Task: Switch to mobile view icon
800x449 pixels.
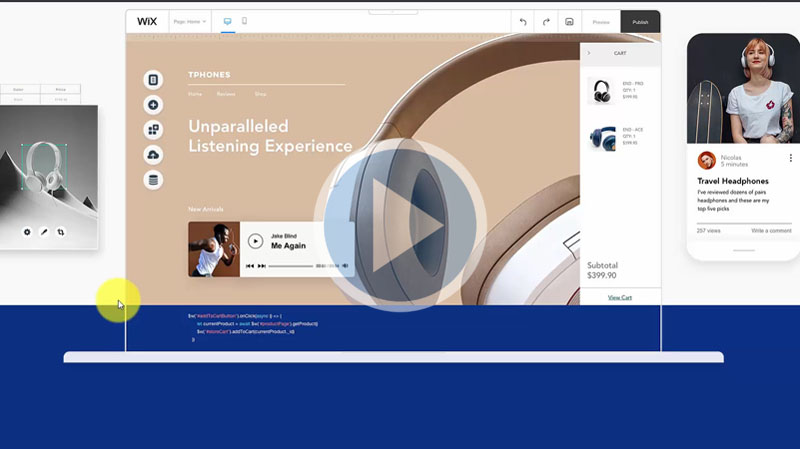Action: (x=245, y=21)
